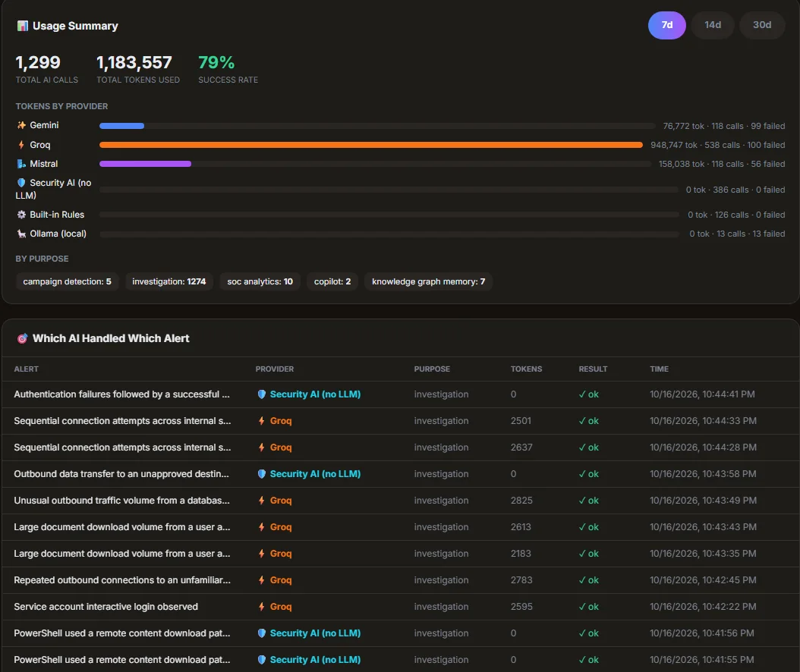Select the campaign detection: 5 chip
Image resolution: width=800 pixels, height=672 pixels.
tap(68, 281)
